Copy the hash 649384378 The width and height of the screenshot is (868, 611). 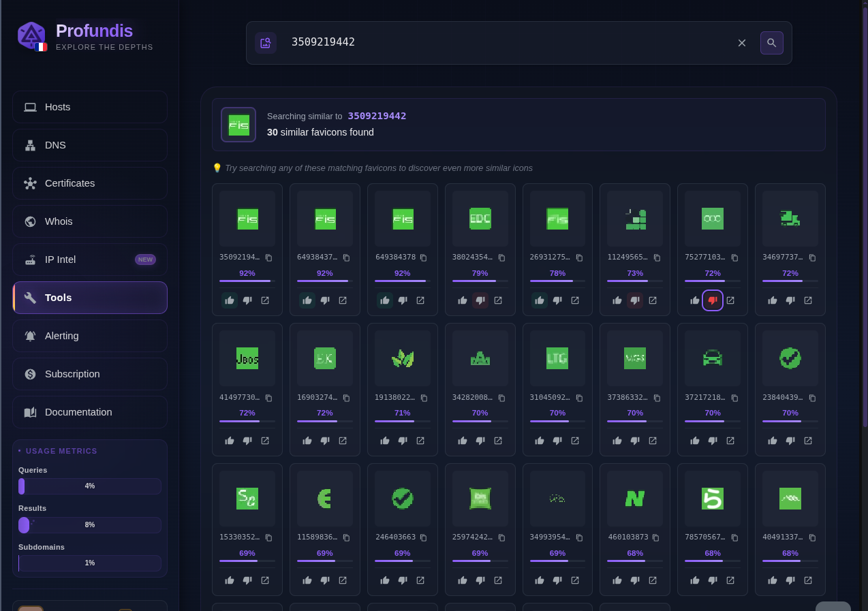tap(423, 257)
